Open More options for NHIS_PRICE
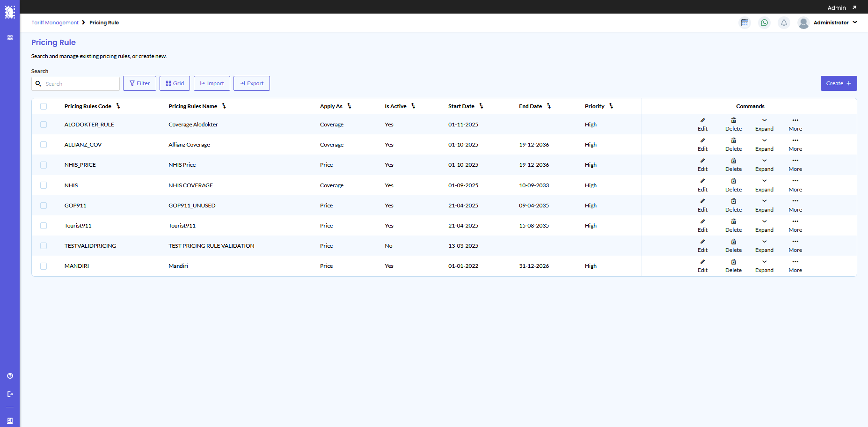 [x=795, y=165]
